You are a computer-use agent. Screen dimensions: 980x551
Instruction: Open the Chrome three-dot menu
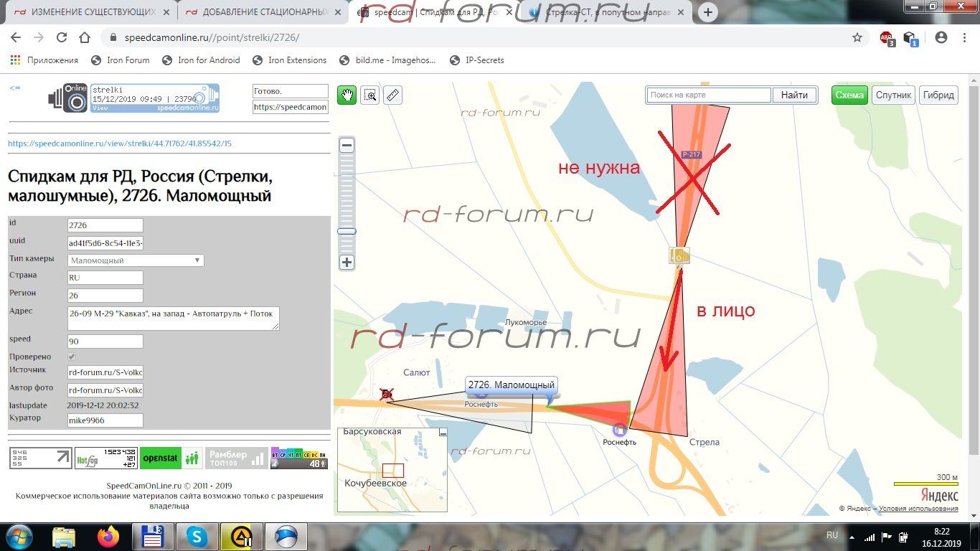[963, 38]
